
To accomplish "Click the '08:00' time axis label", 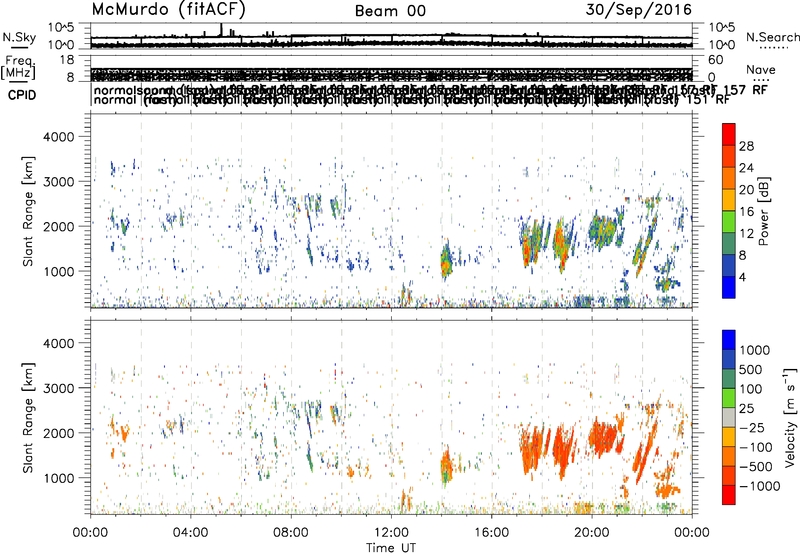I will tap(291, 533).
